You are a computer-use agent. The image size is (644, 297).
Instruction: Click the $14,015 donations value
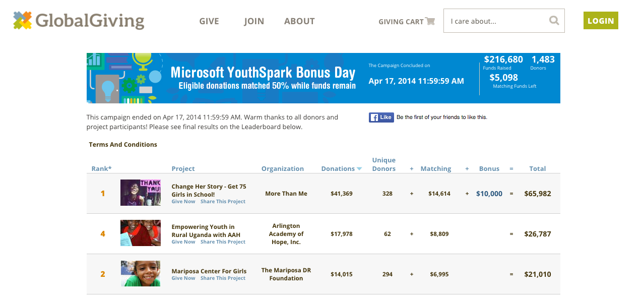tap(342, 274)
